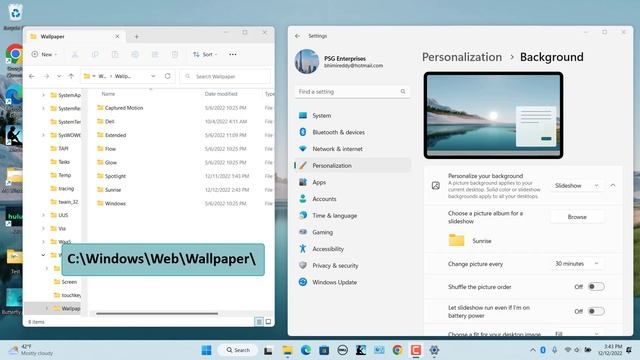Switch to large thumbnails view icon
640x360 pixels.
click(268, 322)
